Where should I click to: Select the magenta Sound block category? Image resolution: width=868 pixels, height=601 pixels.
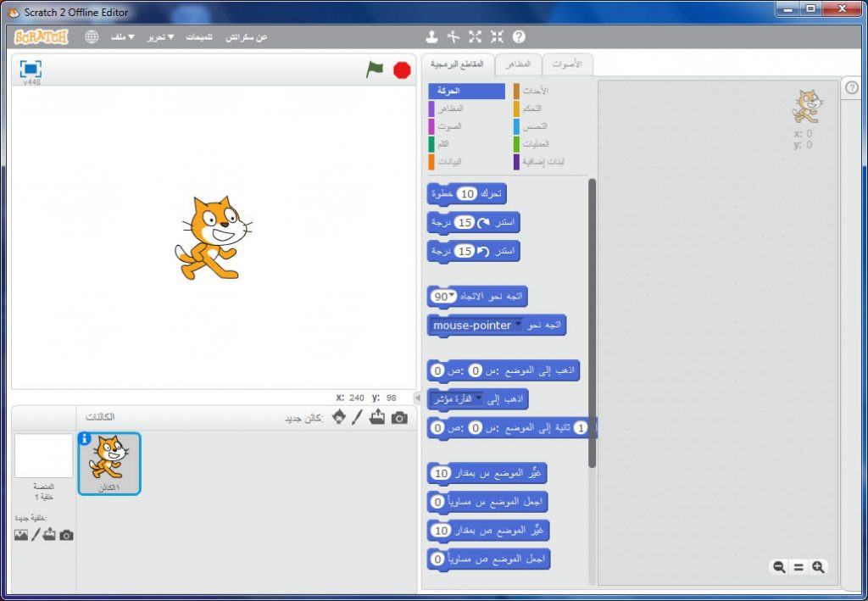[467, 126]
